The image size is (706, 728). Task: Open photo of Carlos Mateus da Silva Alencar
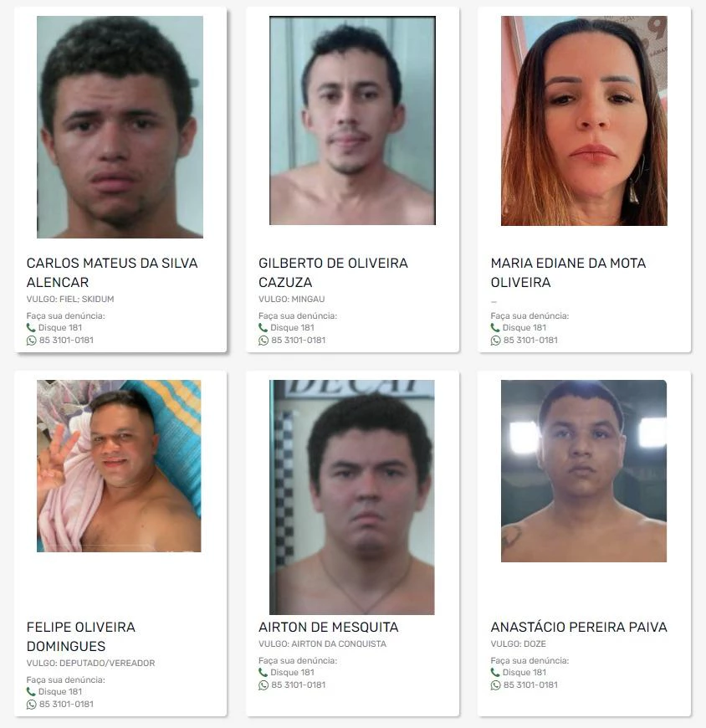(120, 127)
